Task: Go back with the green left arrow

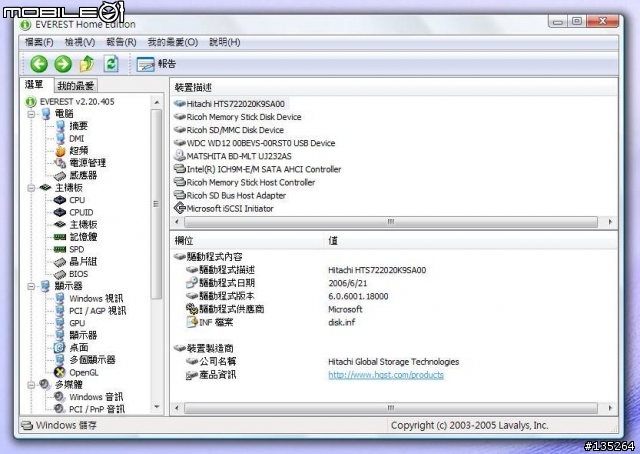Action: [x=39, y=64]
